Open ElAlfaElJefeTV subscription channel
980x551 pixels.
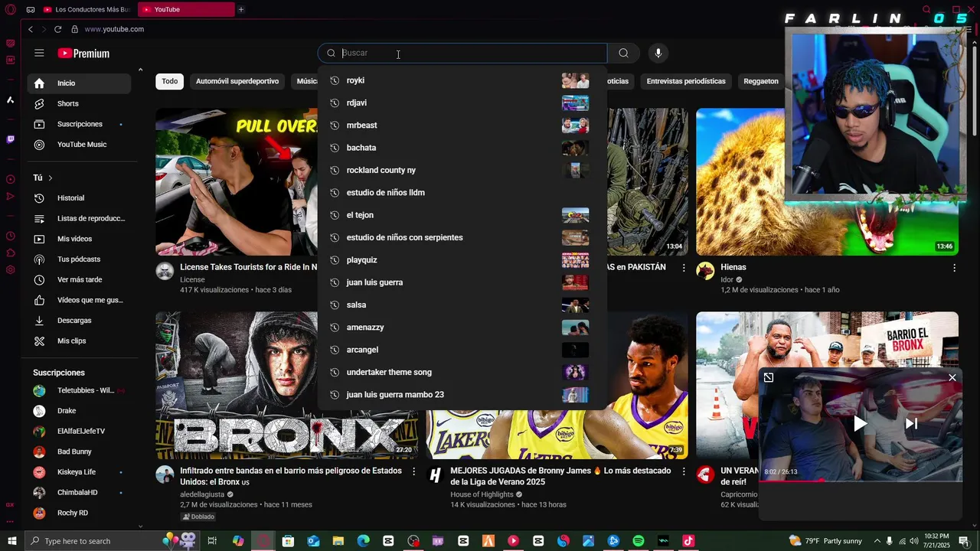pos(79,431)
